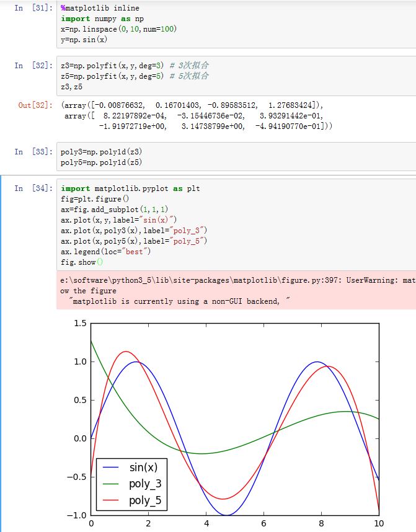
Task: Click the '1.5' y-axis tick label
Action: click(80, 323)
